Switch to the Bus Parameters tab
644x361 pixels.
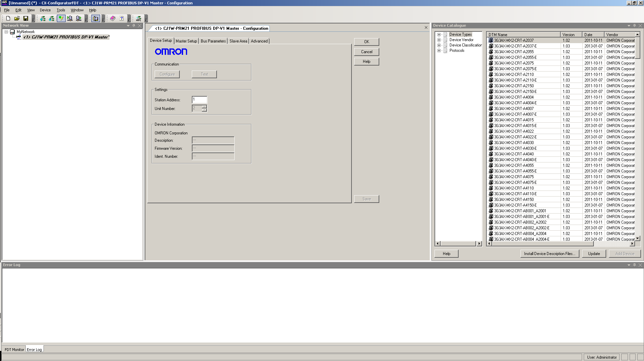click(213, 41)
